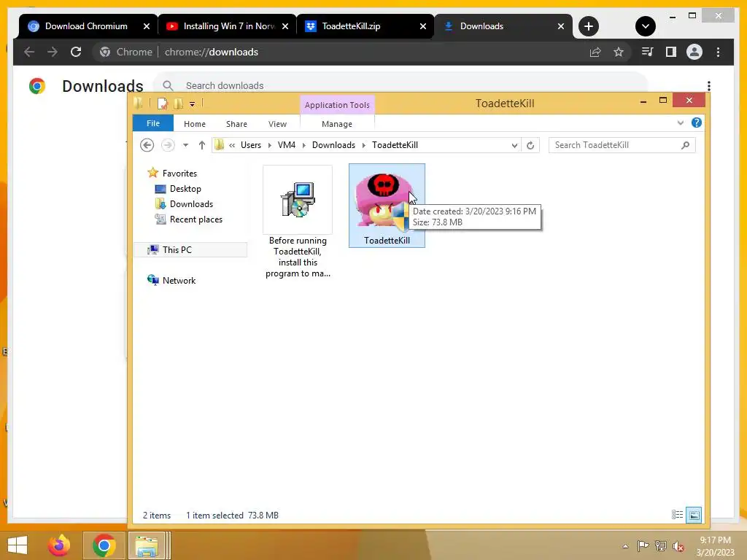Switch to Installing Win 7 YouTube tab
Image resolution: width=747 pixels, height=560 pixels.
point(228,26)
